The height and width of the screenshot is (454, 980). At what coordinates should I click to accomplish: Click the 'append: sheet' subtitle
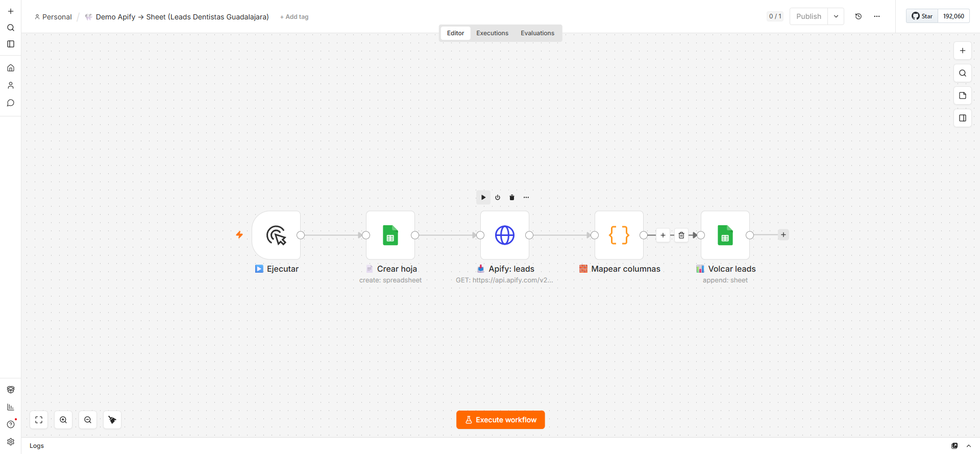(x=725, y=280)
